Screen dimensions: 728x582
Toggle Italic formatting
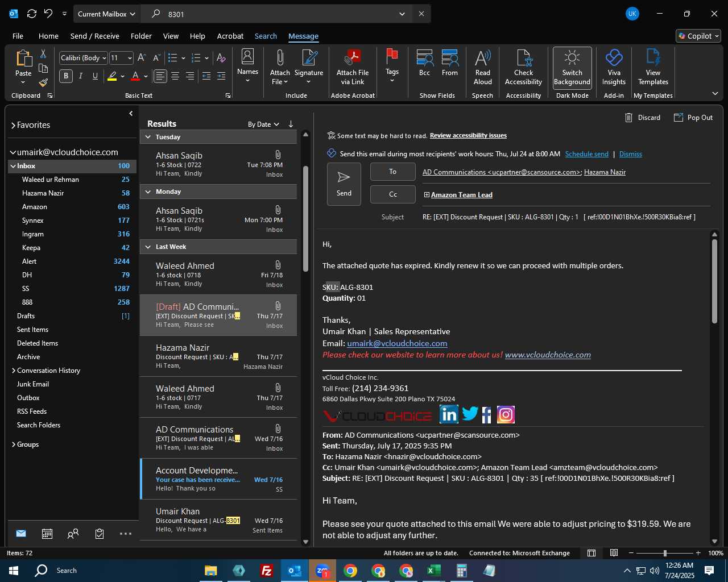click(x=81, y=76)
